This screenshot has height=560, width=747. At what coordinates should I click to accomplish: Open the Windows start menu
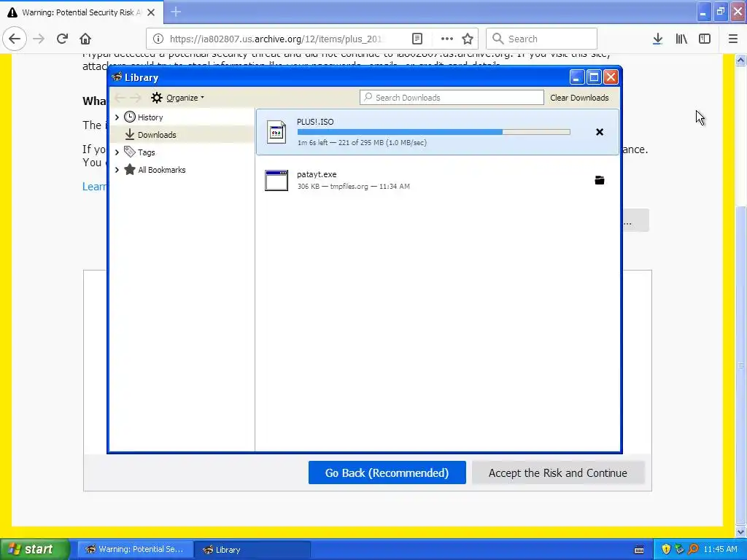coord(35,550)
